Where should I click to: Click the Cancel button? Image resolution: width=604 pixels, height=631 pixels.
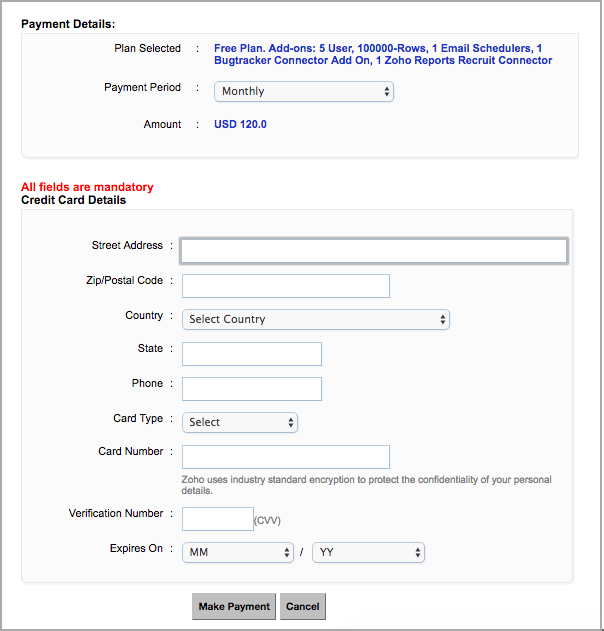(x=302, y=607)
